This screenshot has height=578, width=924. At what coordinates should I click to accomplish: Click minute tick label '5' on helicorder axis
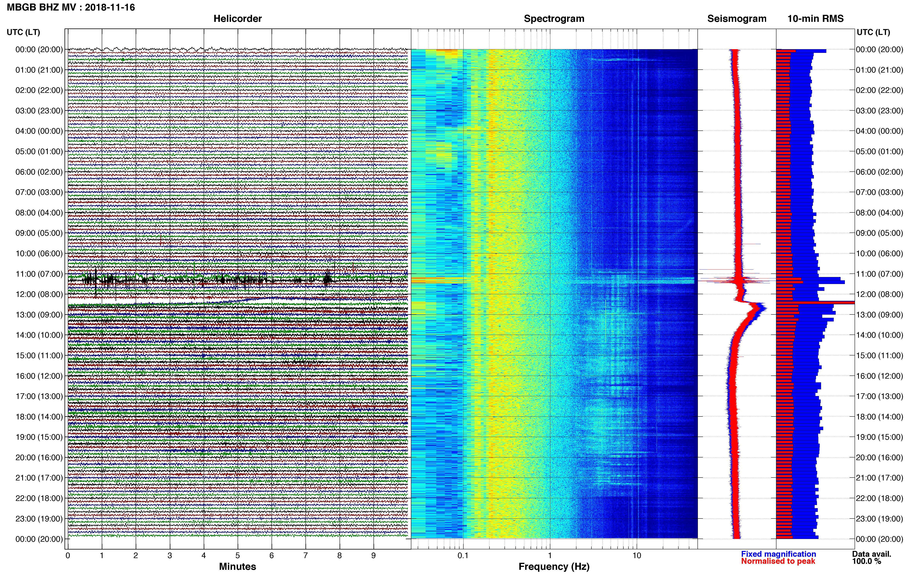(x=238, y=555)
